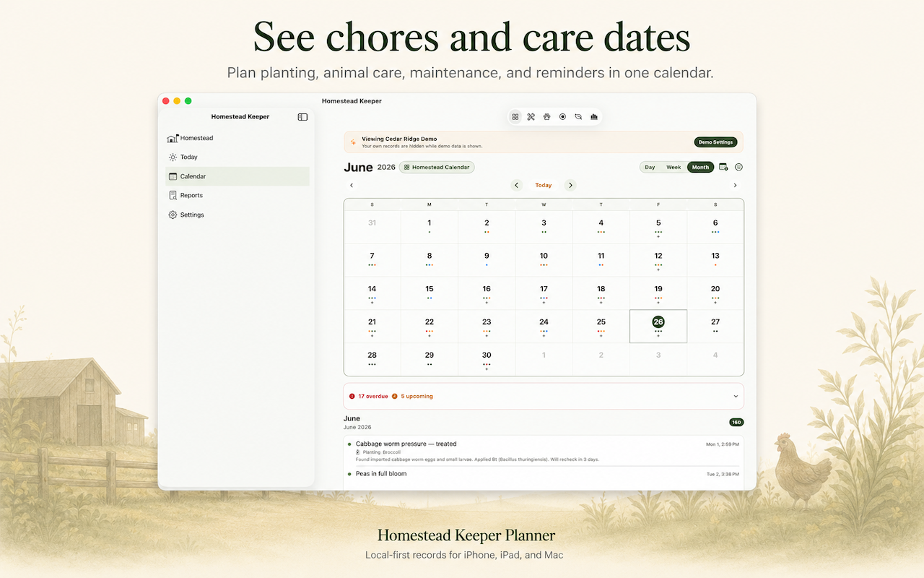
Task: Click the barn icon next to Homestead
Action: pyautogui.click(x=173, y=138)
